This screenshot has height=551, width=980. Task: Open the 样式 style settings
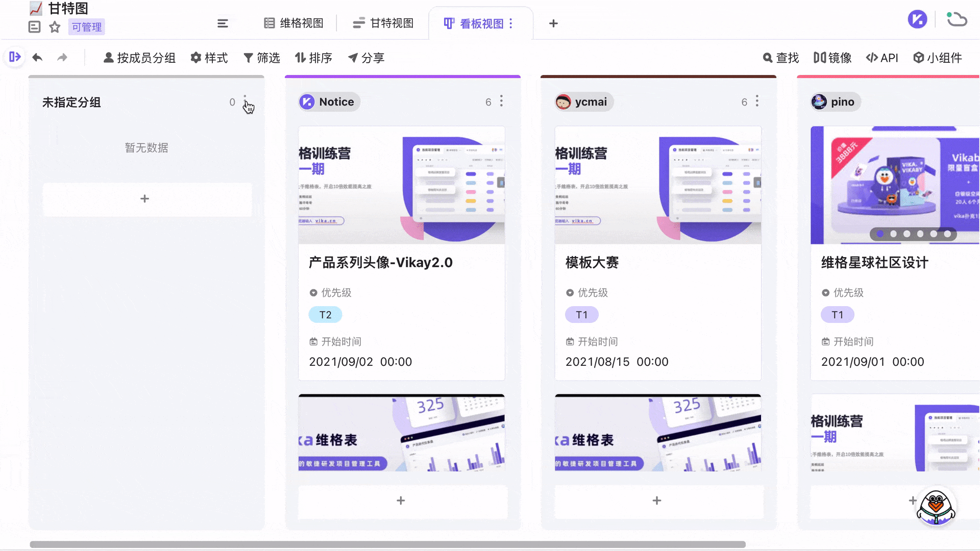[209, 58]
